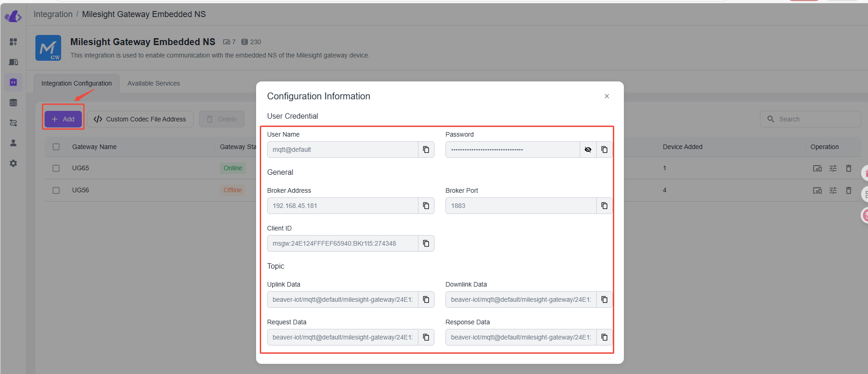The image size is (868, 374).
Task: Open the user management icon in sidebar
Action: 13,143
